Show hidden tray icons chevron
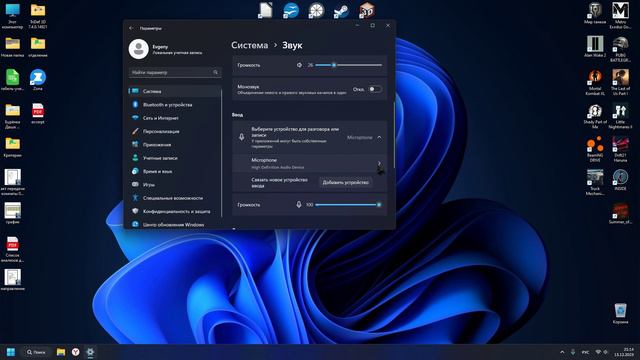The image size is (640, 360). (x=562, y=352)
